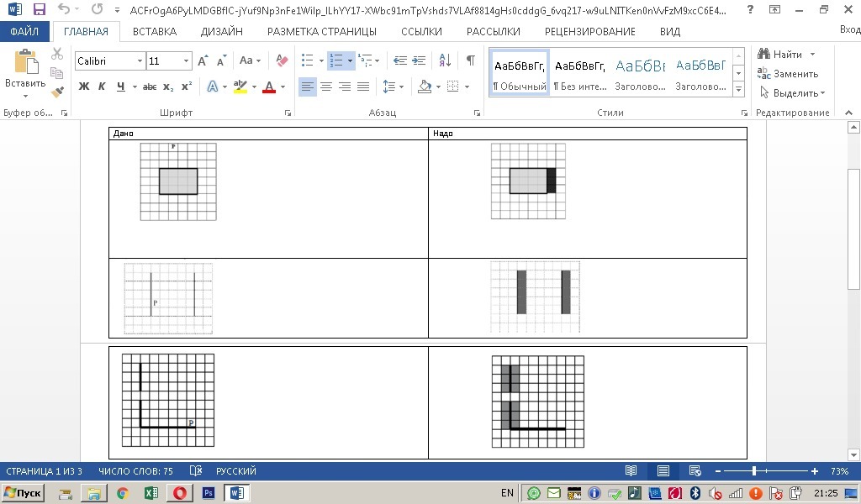Open the font dialog launcher in Шрифт group
This screenshot has width=861, height=504.
[x=288, y=113]
